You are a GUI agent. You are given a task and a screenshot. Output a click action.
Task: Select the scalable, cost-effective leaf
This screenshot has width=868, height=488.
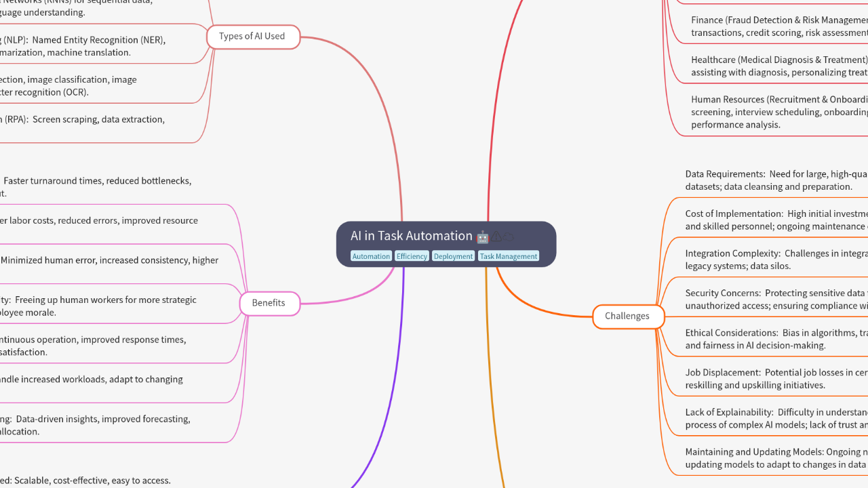coord(85,481)
